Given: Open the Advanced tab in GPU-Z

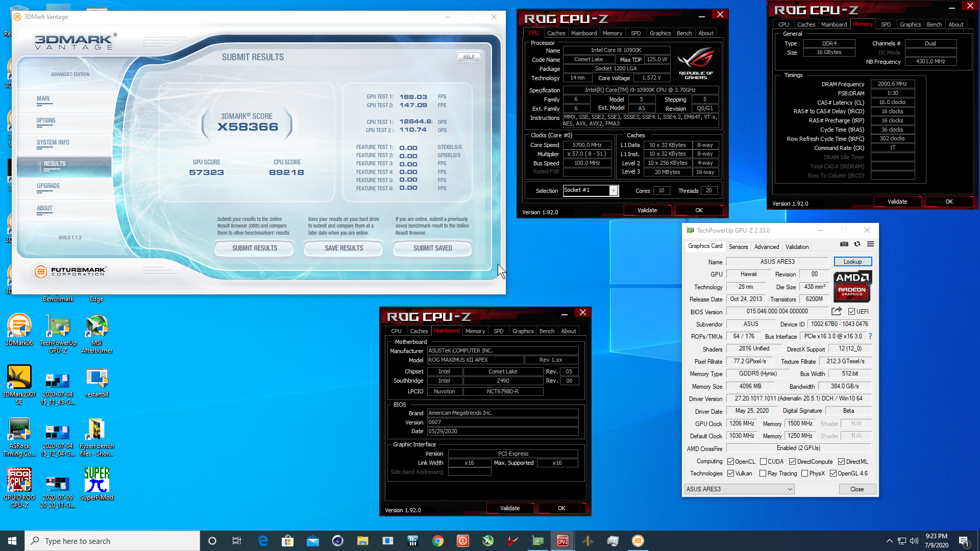Looking at the screenshot, I should [x=767, y=247].
